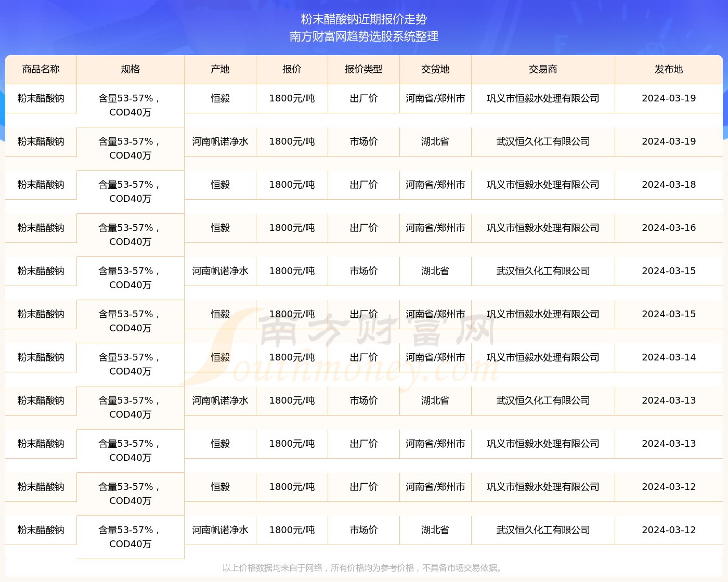Click 巩义市恒毅水处理有限公司 in the 2024-03-18 row
The width and height of the screenshot is (728, 582).
tap(543, 185)
